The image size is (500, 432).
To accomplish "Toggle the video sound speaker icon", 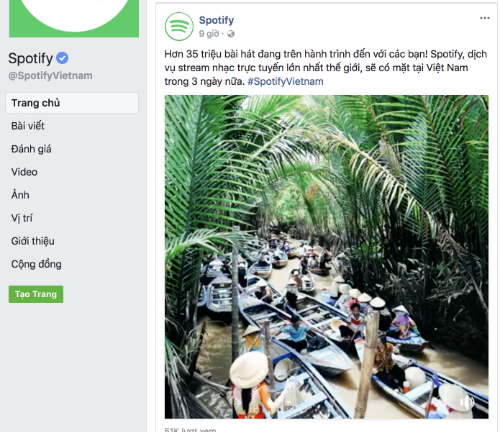I will (467, 402).
